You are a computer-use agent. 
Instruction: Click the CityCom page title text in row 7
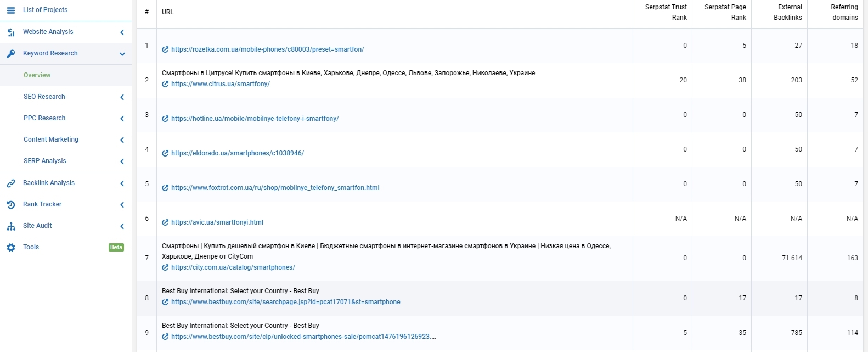pyautogui.click(x=386, y=251)
